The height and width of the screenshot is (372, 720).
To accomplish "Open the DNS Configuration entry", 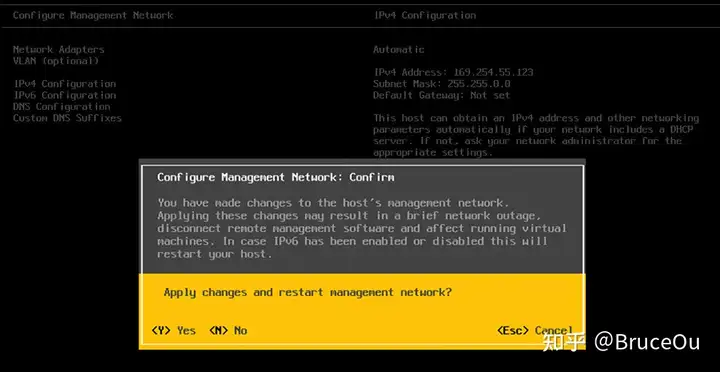I will click(x=62, y=107).
